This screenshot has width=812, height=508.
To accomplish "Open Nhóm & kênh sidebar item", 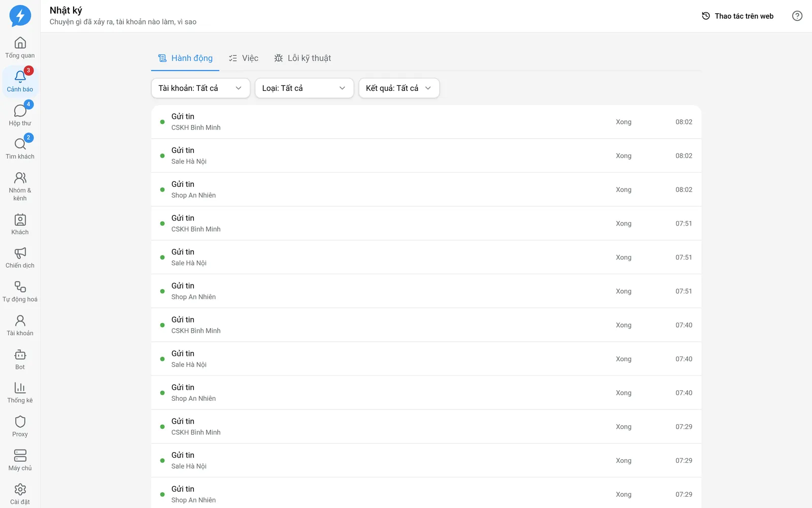I will click(x=20, y=186).
